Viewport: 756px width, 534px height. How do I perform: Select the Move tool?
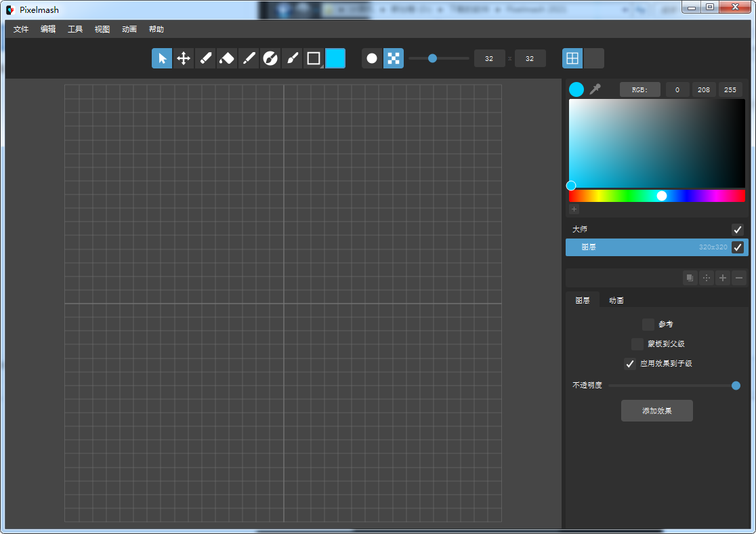coord(184,58)
